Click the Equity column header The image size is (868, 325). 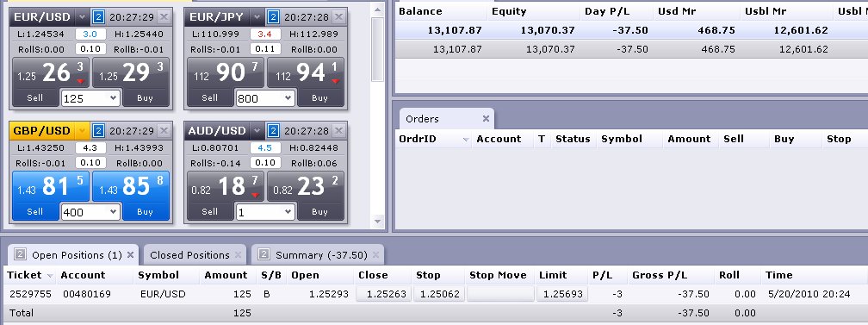[509, 11]
